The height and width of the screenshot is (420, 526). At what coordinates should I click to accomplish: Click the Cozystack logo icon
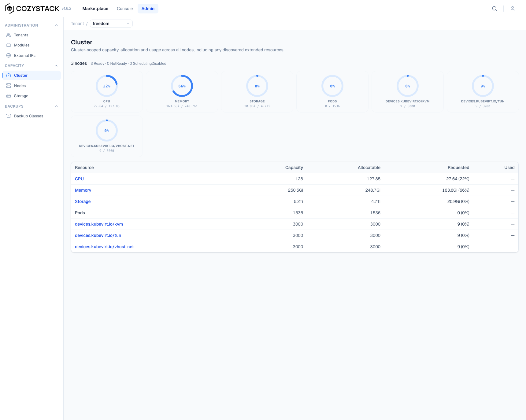(x=9, y=9)
